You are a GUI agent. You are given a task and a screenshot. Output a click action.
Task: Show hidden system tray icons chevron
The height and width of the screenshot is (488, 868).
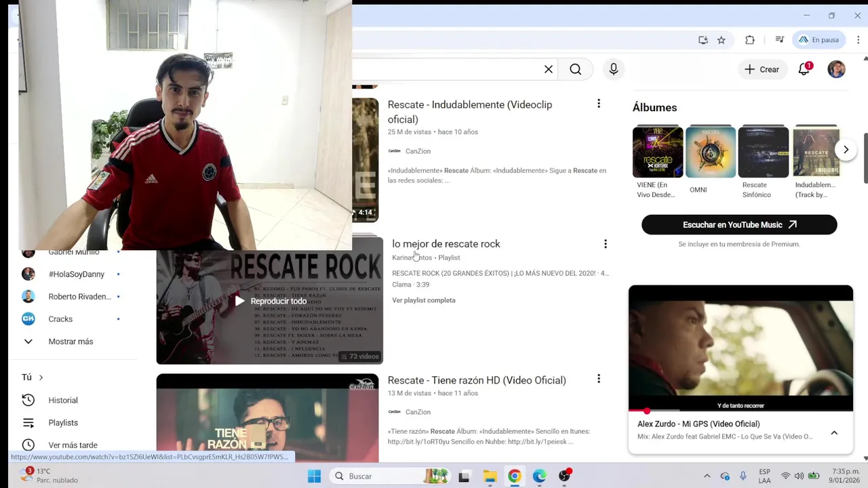pos(707,476)
